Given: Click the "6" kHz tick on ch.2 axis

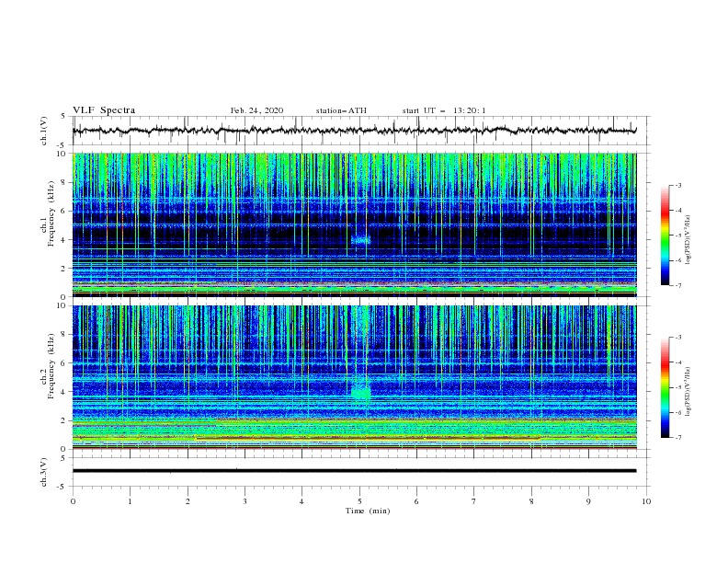Looking at the screenshot, I should [x=63, y=363].
